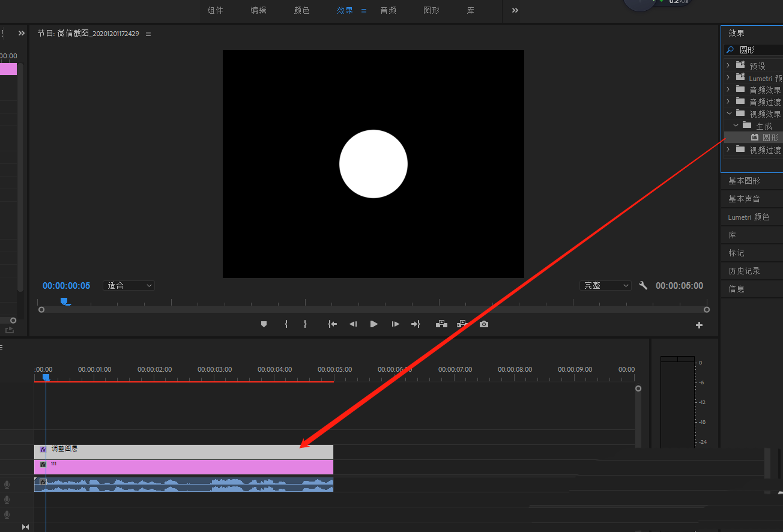Click the Go to In point icon
The height and width of the screenshot is (532, 783).
(x=332, y=324)
